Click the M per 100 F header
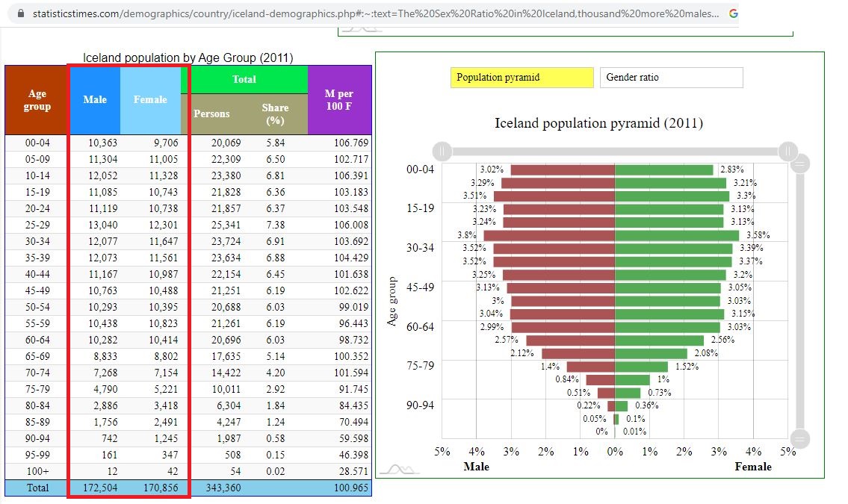This screenshot has width=848, height=504. [339, 100]
